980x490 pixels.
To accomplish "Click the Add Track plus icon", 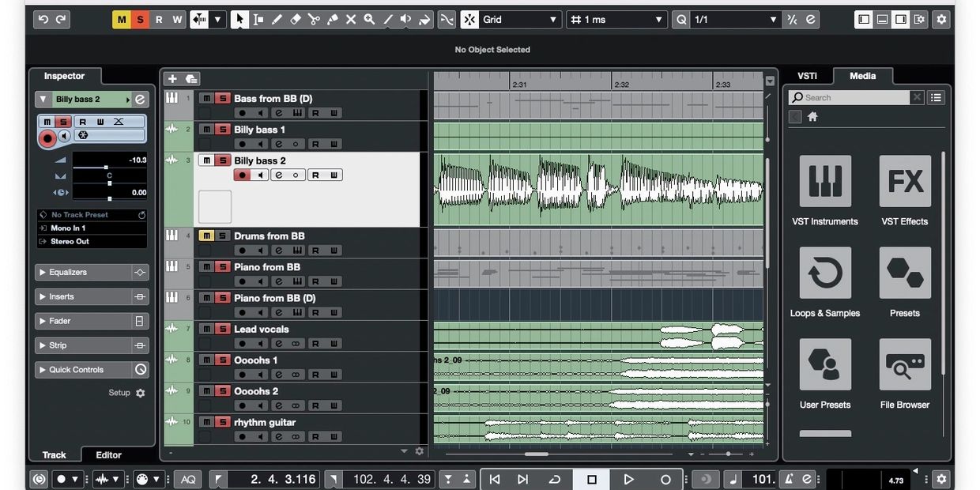I will pyautogui.click(x=172, y=79).
